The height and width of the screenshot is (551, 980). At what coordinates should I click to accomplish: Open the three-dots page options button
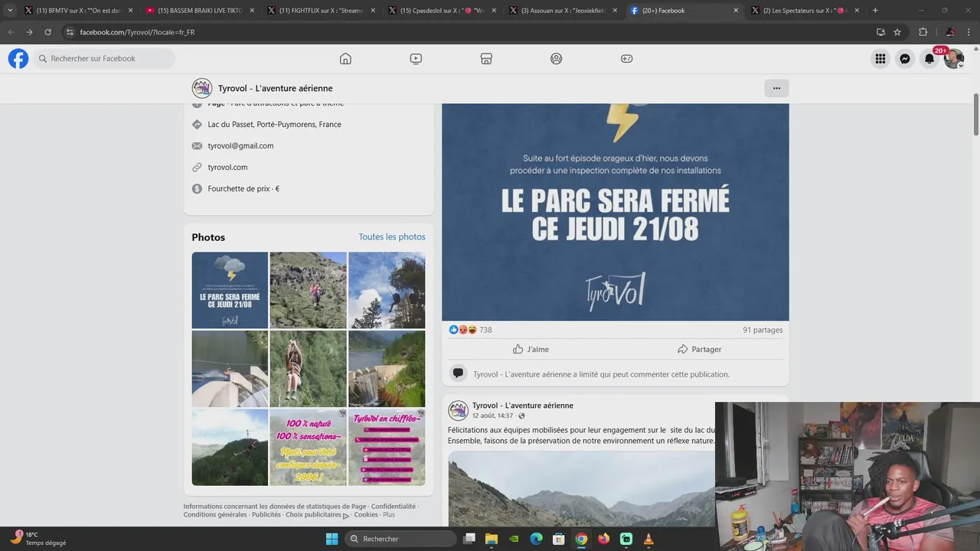point(776,88)
